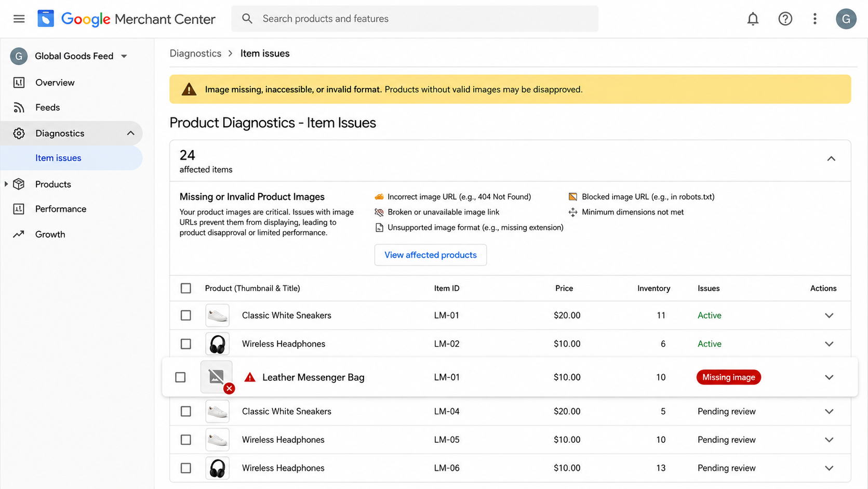This screenshot has height=489, width=868.
Task: Focus the Search products and features field
Action: [x=415, y=19]
